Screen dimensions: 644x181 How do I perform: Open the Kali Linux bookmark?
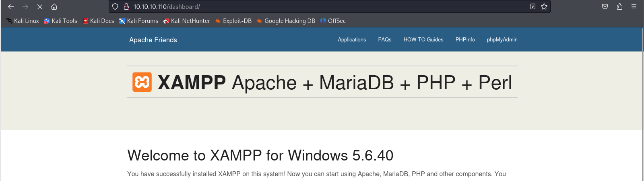tap(23, 21)
